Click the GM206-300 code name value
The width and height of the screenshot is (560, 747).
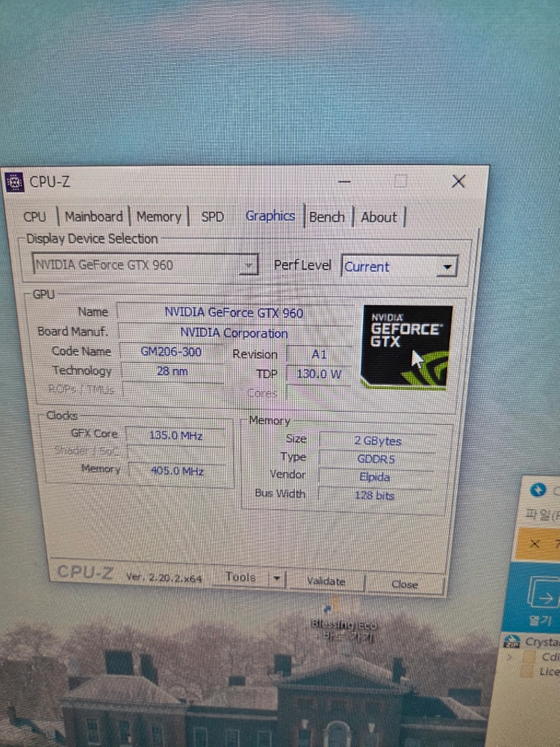tap(171, 352)
